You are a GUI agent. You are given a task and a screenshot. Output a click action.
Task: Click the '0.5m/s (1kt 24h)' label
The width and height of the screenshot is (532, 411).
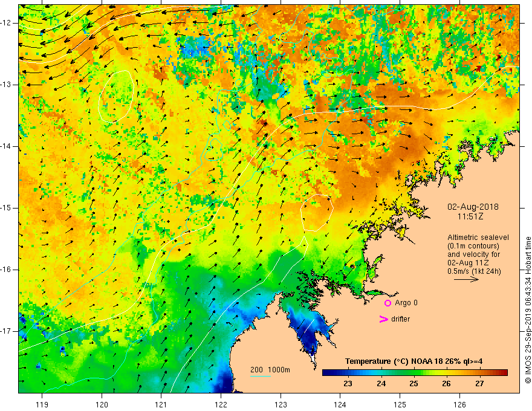[474, 271]
